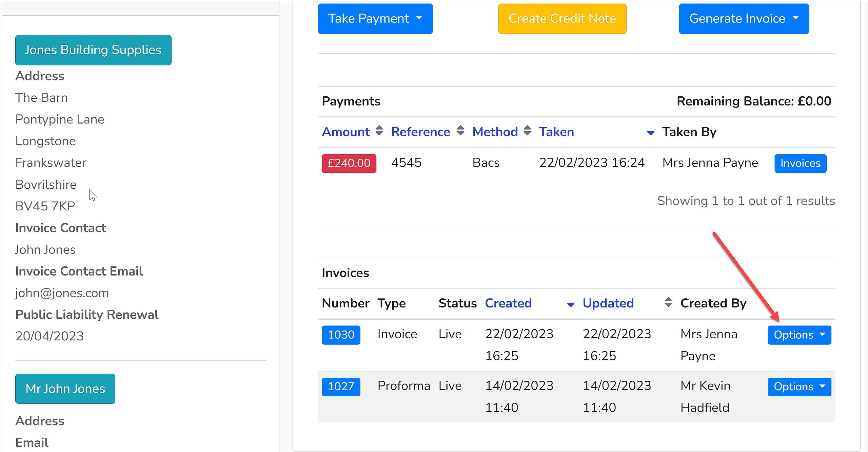Click renewal date 20/04/2023

(50, 336)
